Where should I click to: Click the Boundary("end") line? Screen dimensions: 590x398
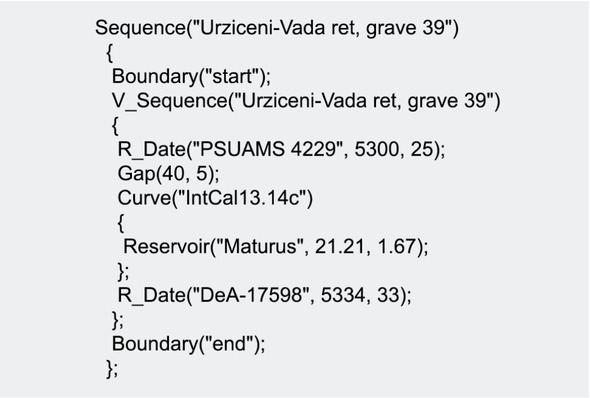click(x=189, y=343)
